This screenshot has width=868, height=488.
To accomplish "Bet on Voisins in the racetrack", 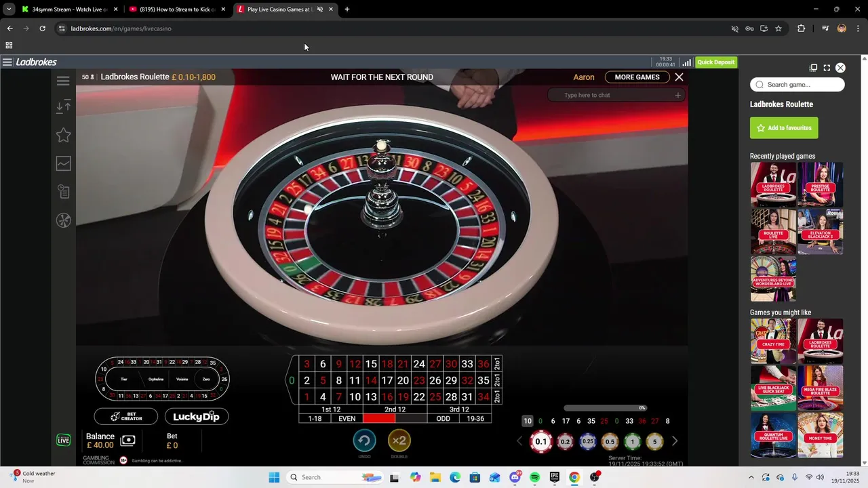I will pyautogui.click(x=182, y=379).
